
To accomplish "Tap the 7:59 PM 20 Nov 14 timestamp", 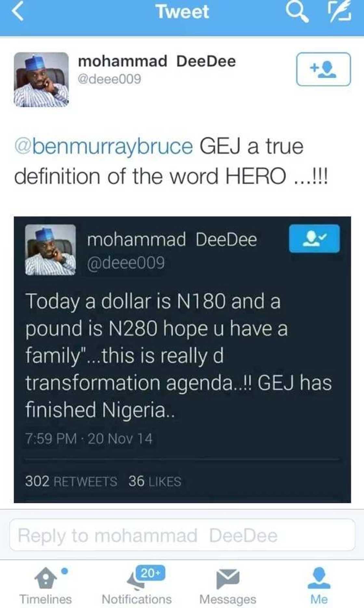I will tap(89, 438).
